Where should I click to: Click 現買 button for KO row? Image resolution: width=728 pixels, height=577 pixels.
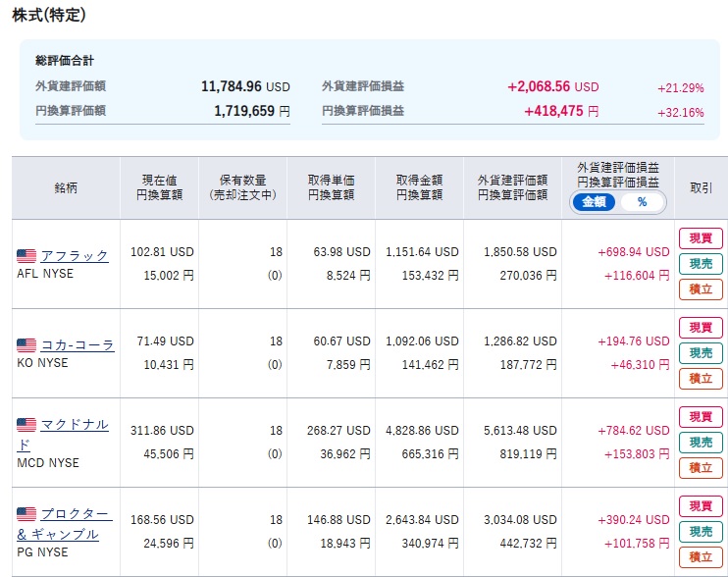701,328
